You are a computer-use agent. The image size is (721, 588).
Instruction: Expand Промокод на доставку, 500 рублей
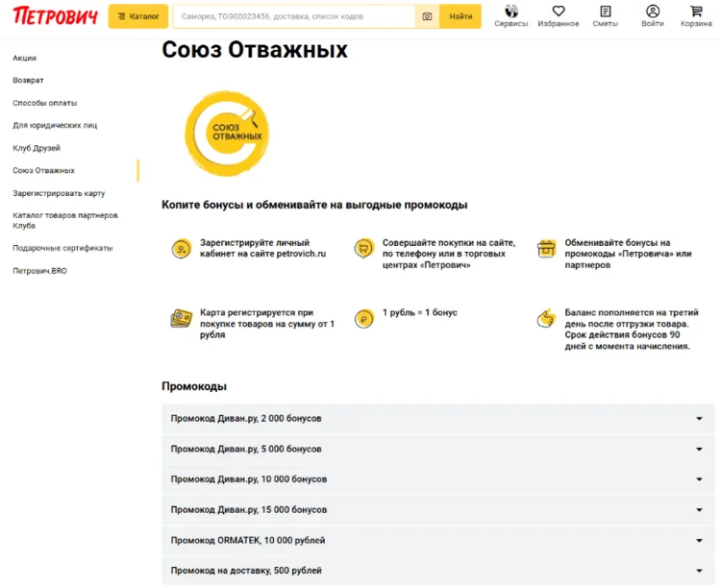[x=438, y=571]
